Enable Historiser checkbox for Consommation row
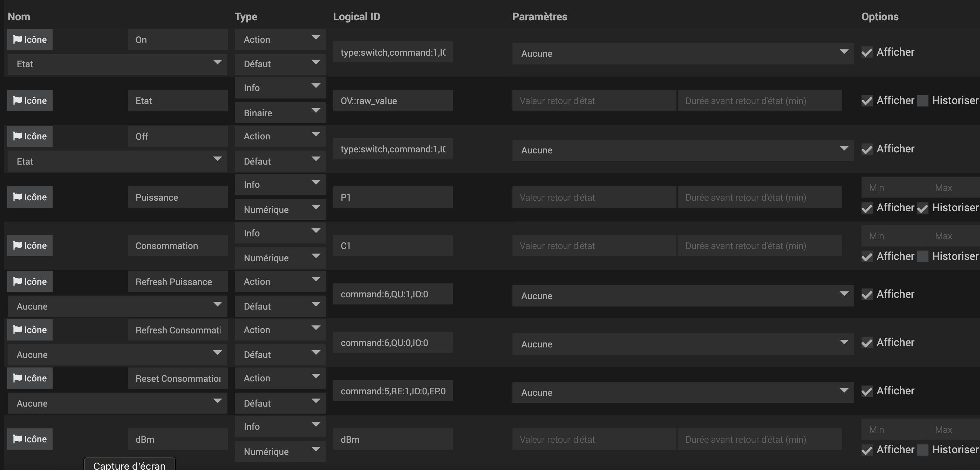980x470 pixels. pos(923,256)
